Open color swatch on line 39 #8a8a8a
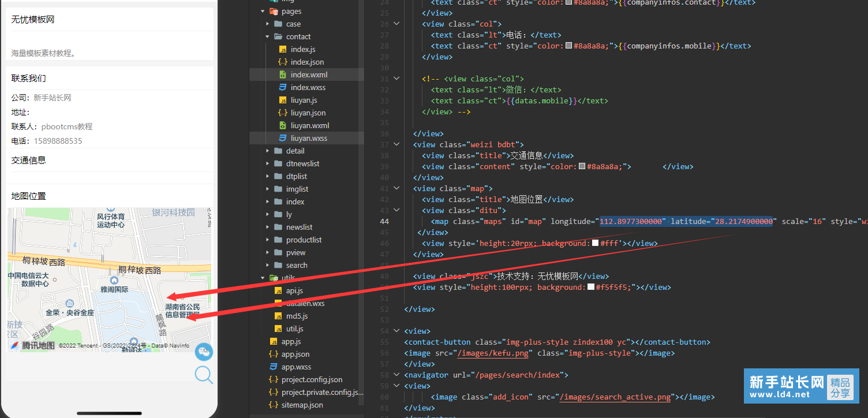 pyautogui.click(x=582, y=166)
